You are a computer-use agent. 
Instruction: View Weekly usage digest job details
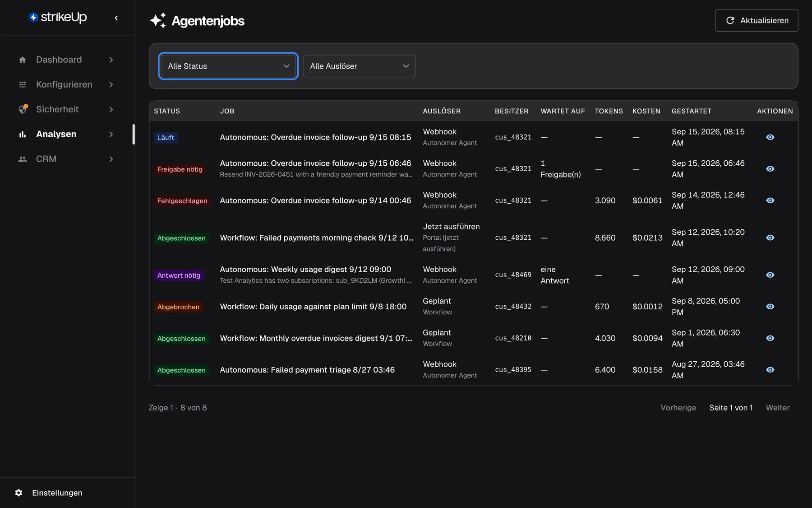coord(770,275)
